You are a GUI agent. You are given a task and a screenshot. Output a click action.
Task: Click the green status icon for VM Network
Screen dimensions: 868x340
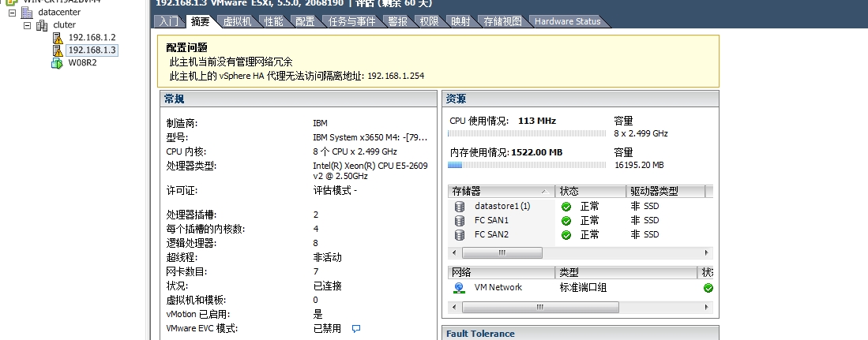tap(708, 288)
